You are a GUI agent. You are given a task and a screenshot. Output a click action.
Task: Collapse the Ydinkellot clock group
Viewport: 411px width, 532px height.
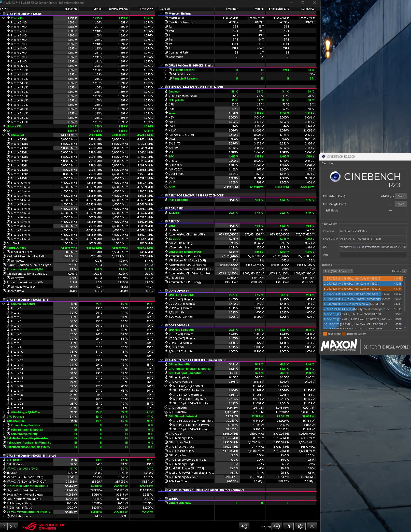click(x=4, y=135)
